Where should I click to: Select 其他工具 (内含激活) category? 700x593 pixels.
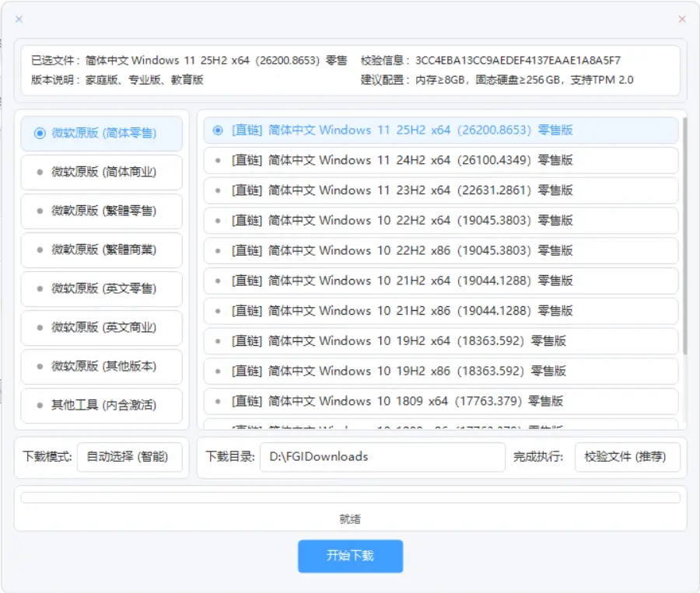(x=102, y=405)
